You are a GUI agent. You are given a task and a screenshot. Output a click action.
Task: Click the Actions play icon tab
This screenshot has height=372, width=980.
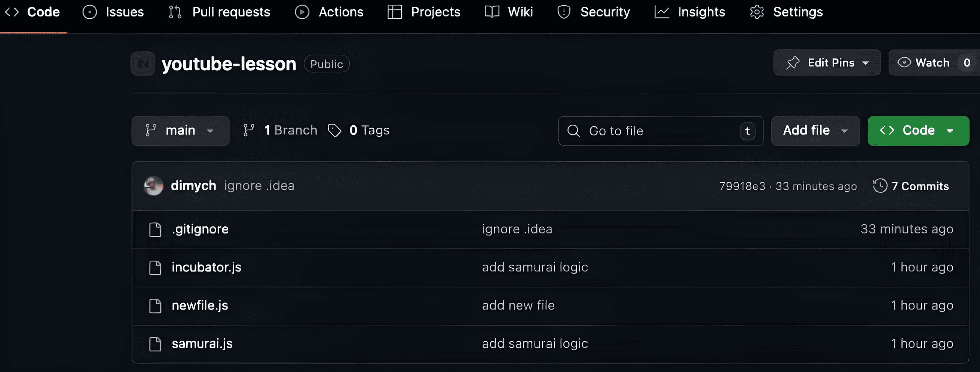[302, 12]
